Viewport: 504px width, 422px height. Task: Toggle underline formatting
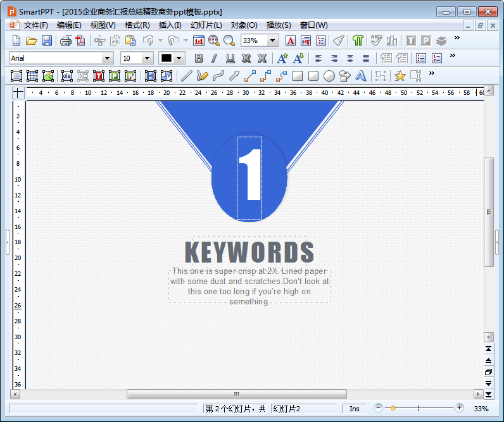tap(230, 58)
